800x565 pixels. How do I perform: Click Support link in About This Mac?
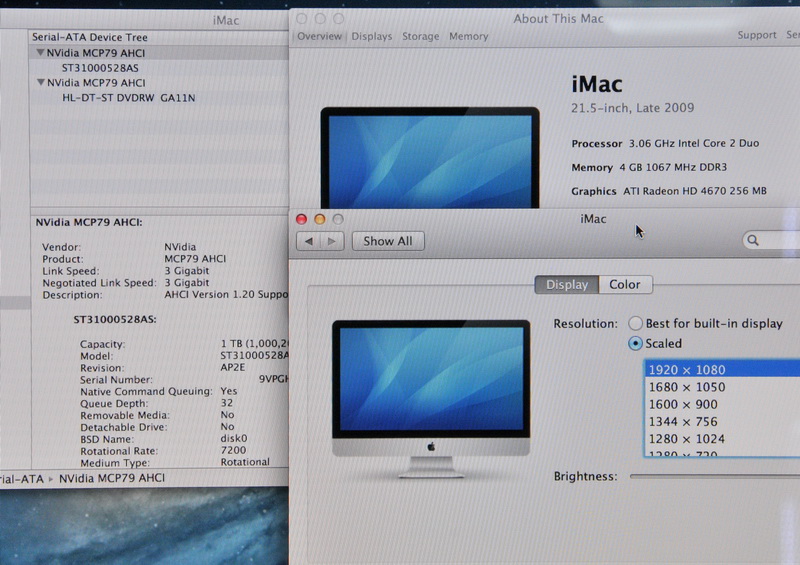pos(757,35)
